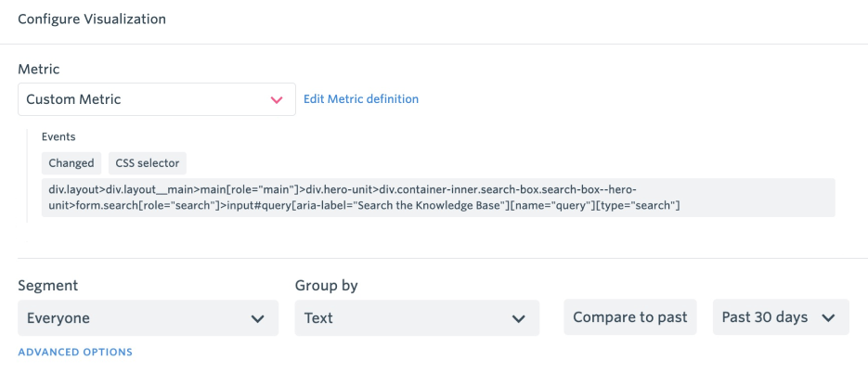Click the vertical border beside Events block
This screenshot has width=868, height=373.
27,175
